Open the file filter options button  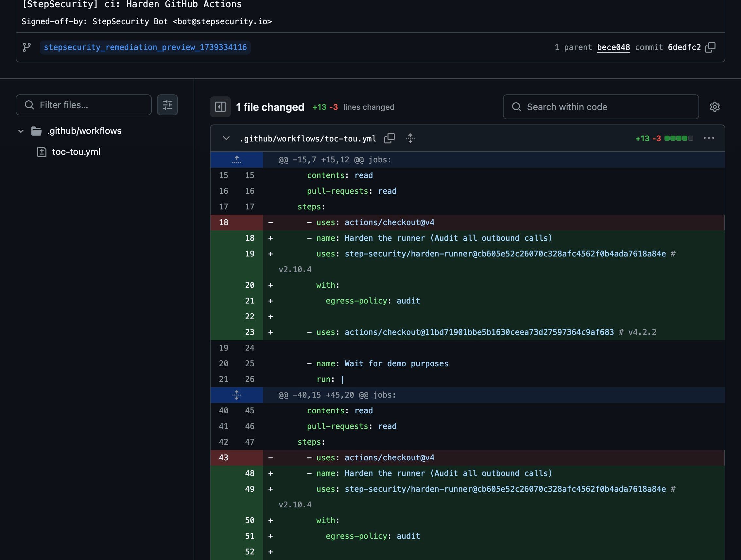point(167,105)
